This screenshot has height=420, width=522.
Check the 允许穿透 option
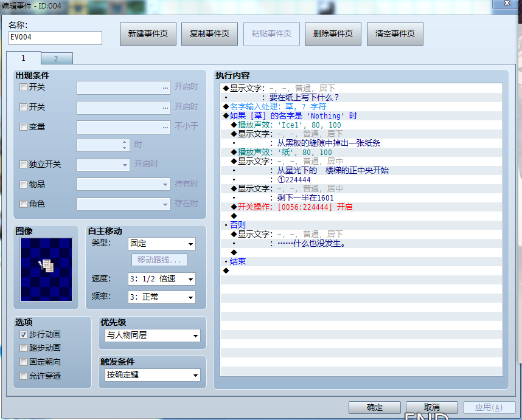tap(23, 376)
